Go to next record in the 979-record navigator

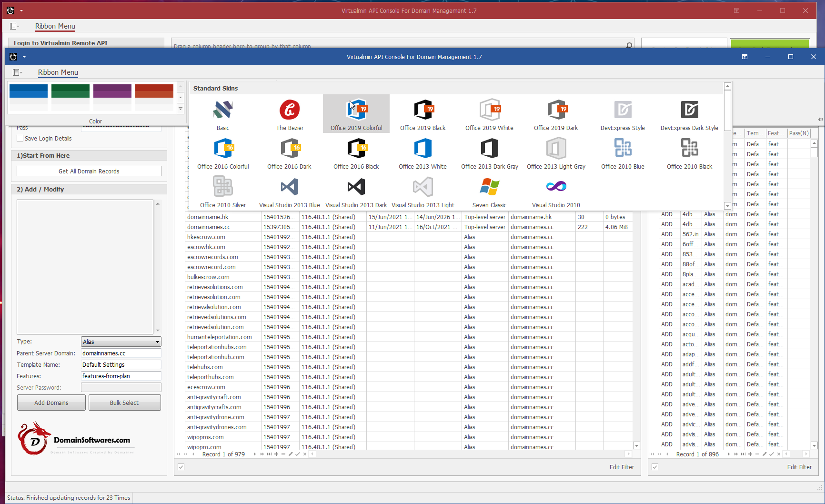(x=255, y=454)
